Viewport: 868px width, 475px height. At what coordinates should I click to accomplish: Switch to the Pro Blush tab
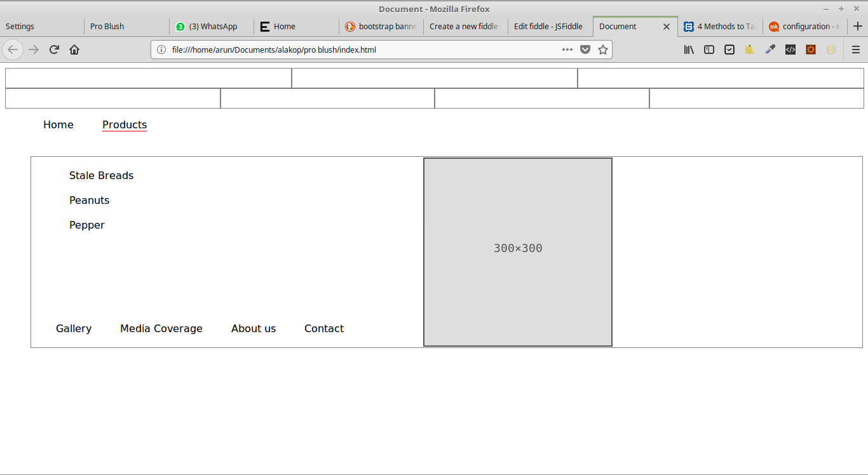126,27
